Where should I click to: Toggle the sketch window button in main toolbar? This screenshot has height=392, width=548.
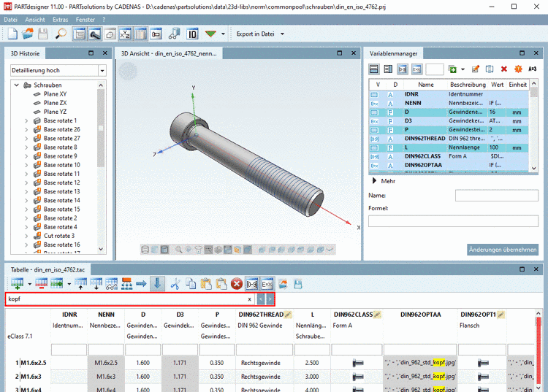tap(110, 34)
